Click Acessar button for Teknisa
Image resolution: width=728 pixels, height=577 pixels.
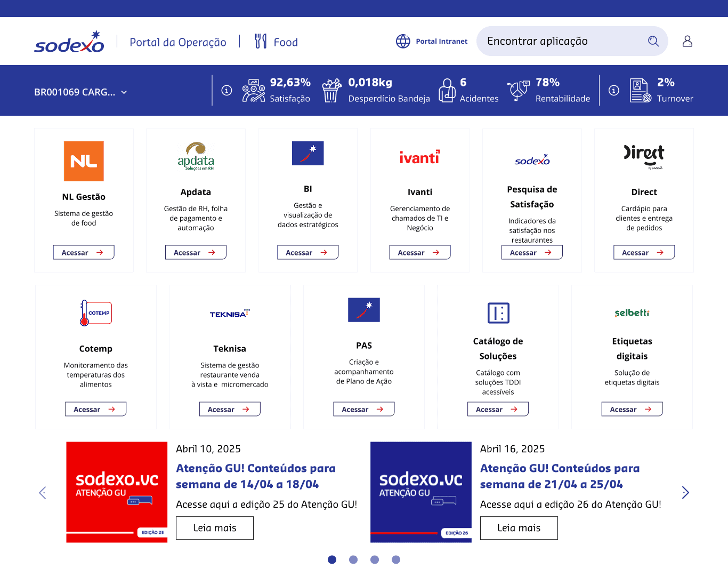click(x=230, y=409)
